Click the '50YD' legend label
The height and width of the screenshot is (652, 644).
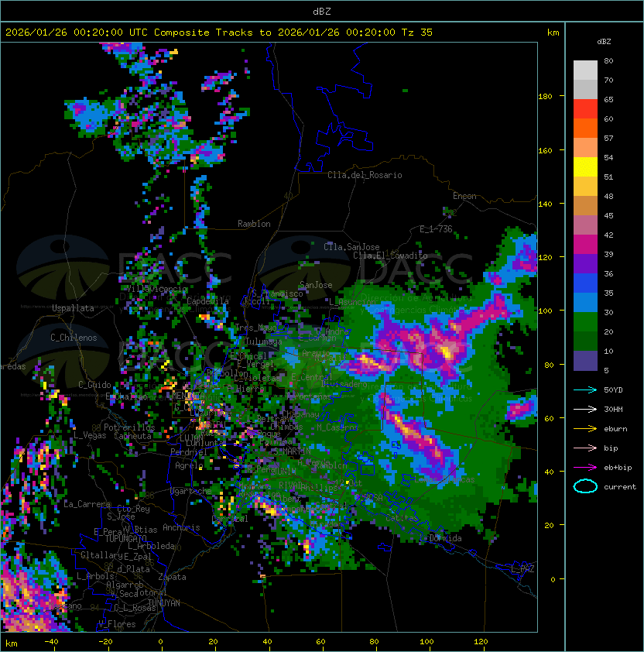coord(613,390)
